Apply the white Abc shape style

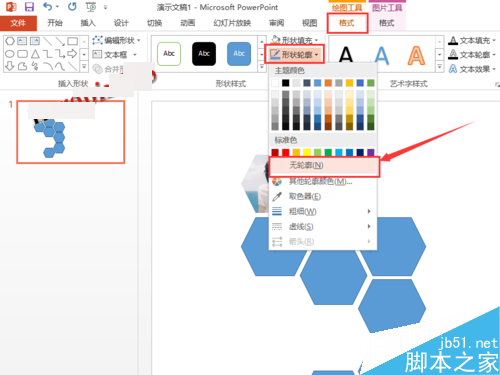[x=169, y=53]
